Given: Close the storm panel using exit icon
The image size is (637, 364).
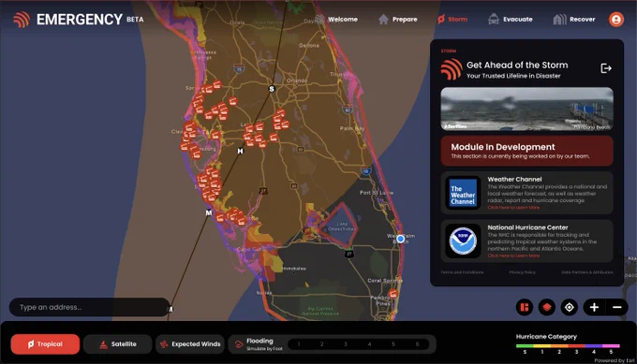Looking at the screenshot, I should [606, 68].
